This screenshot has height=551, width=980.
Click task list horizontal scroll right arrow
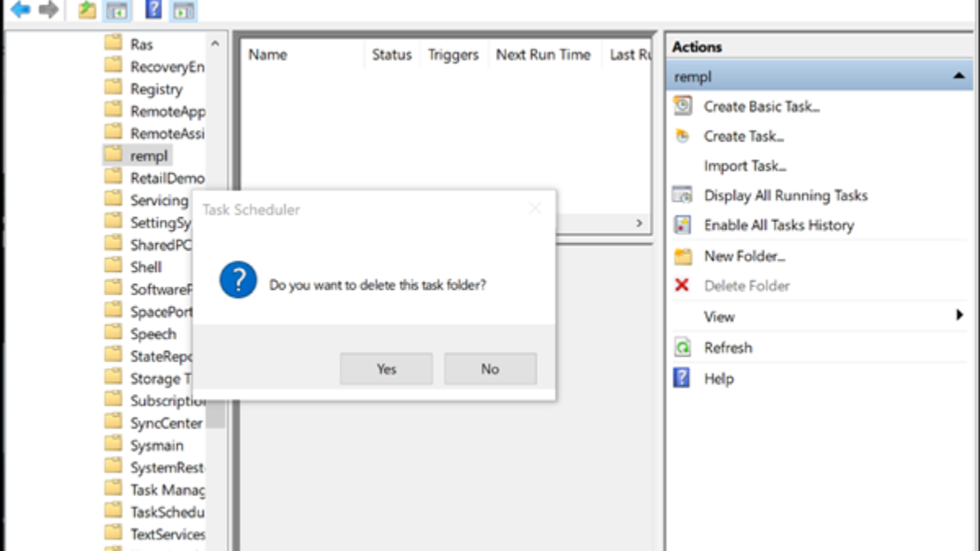pyautogui.click(x=639, y=222)
